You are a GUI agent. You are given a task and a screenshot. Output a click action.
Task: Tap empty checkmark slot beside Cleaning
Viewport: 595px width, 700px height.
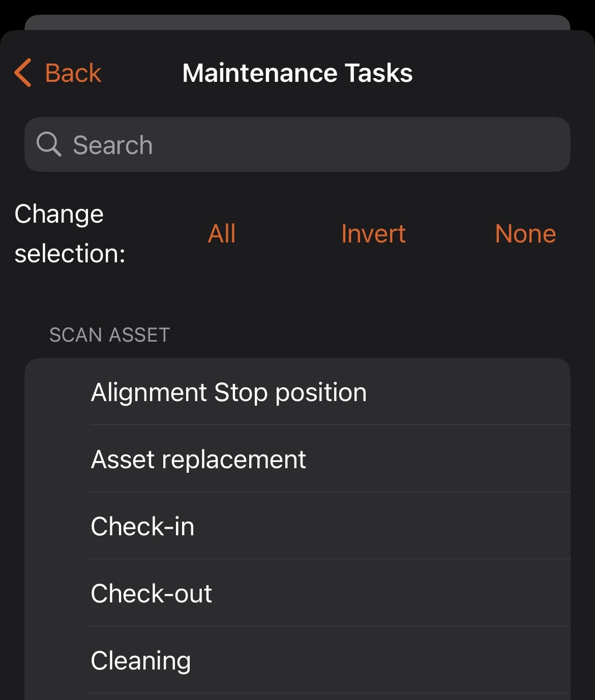57,660
